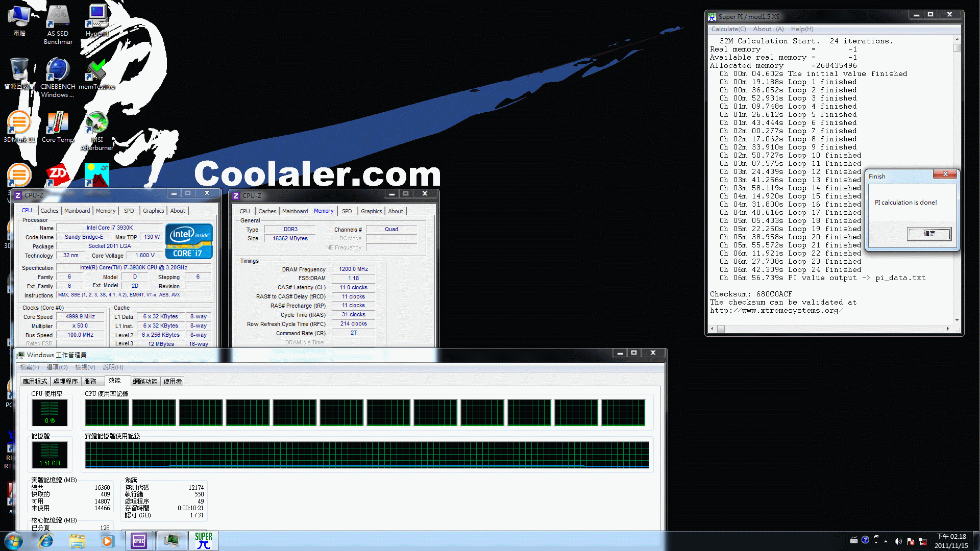Click Super PI vertical scrollbar down arrow
980x551 pixels.
tap(957, 320)
